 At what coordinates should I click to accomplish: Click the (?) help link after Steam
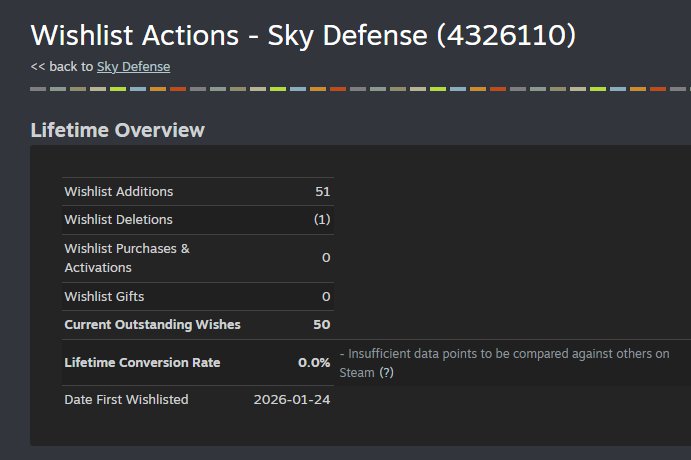pos(386,373)
